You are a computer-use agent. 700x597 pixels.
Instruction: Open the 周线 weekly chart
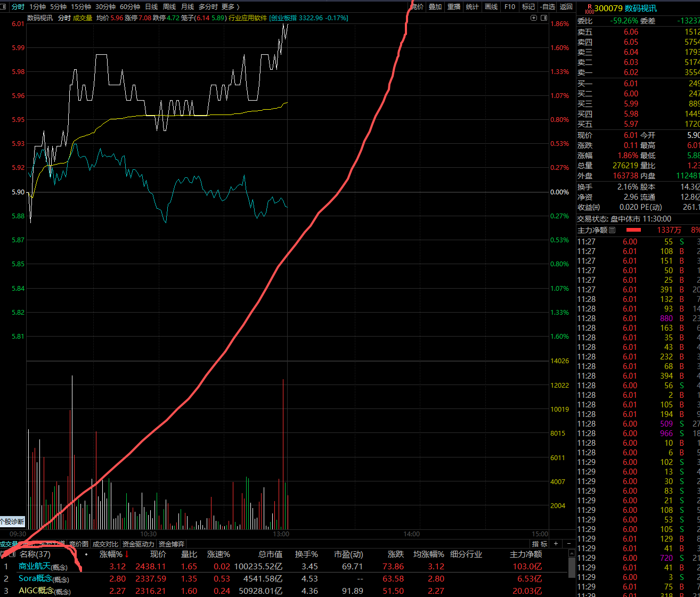pos(169,7)
